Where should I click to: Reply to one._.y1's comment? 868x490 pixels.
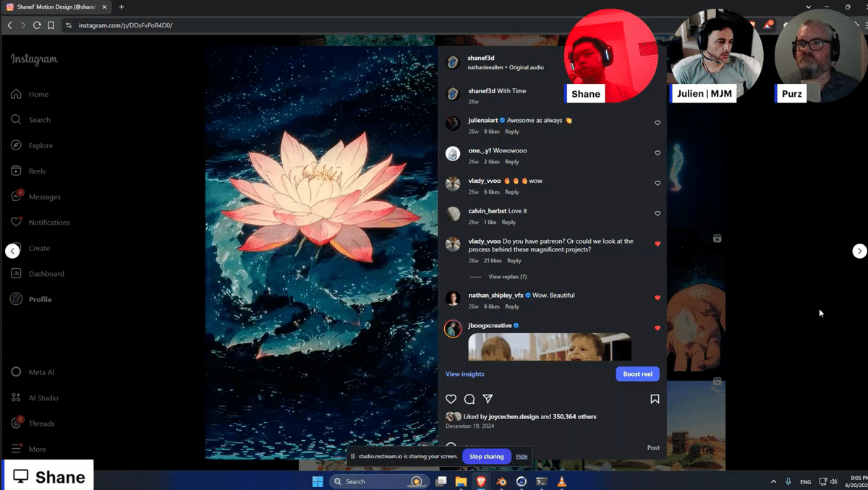pos(512,162)
